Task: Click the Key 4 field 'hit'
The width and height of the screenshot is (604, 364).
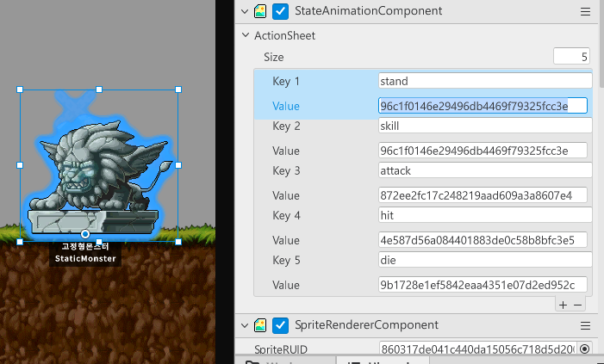Action: [x=485, y=215]
